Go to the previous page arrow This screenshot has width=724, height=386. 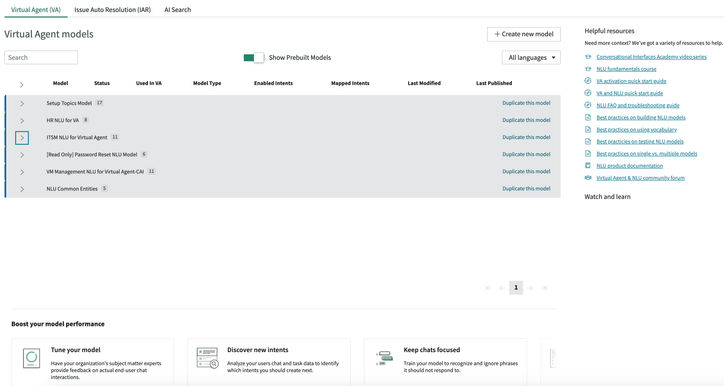click(502, 288)
